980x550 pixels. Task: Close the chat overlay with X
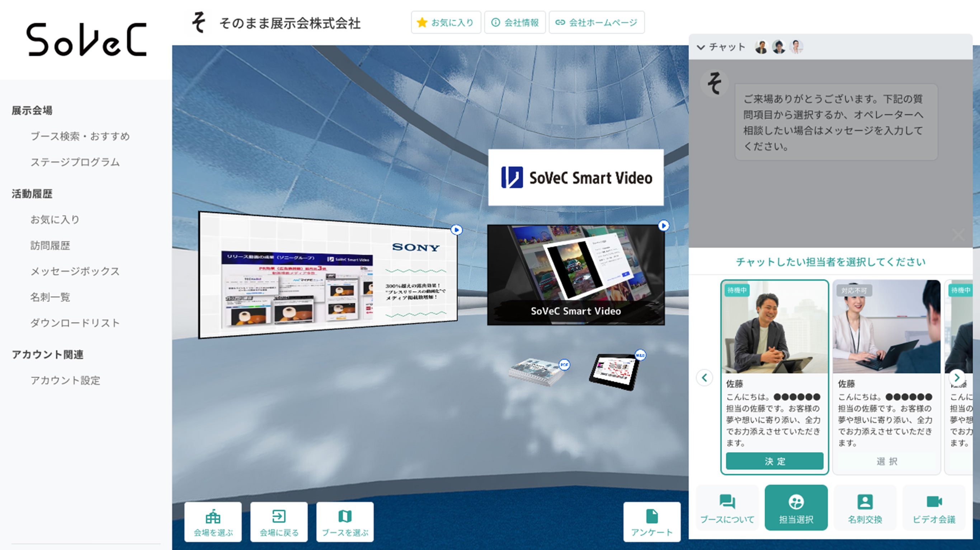[958, 235]
